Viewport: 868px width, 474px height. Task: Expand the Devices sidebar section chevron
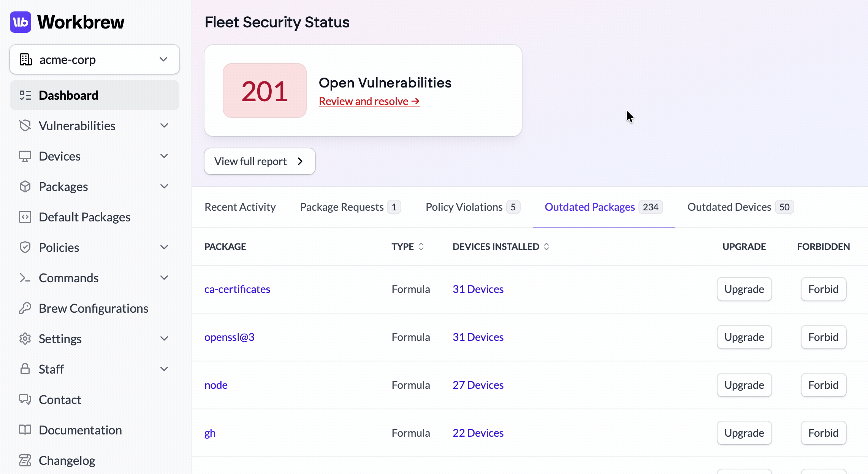pos(164,156)
